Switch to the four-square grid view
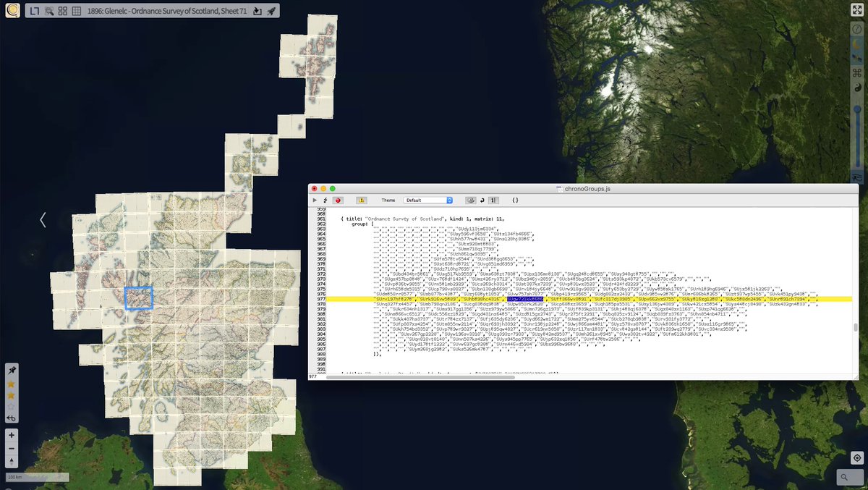This screenshot has height=490, width=868. click(63, 12)
